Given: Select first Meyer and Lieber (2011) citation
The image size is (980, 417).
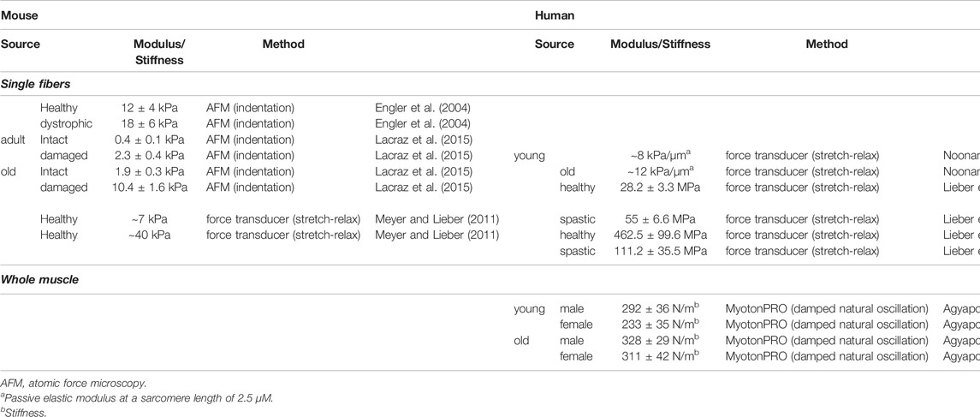Looking at the screenshot, I should click(x=437, y=219).
